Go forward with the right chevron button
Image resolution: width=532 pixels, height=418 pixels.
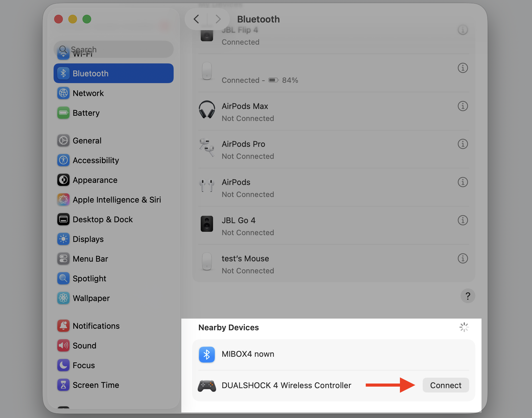[x=218, y=19]
